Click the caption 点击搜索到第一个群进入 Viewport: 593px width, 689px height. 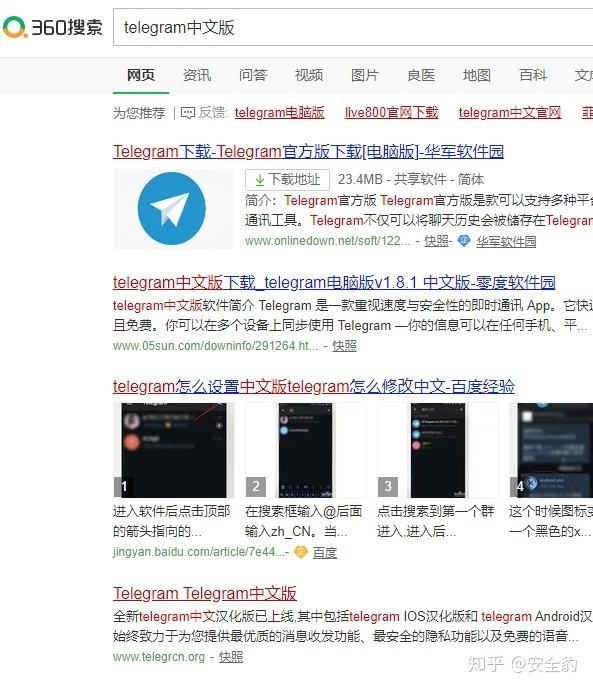pos(436,521)
